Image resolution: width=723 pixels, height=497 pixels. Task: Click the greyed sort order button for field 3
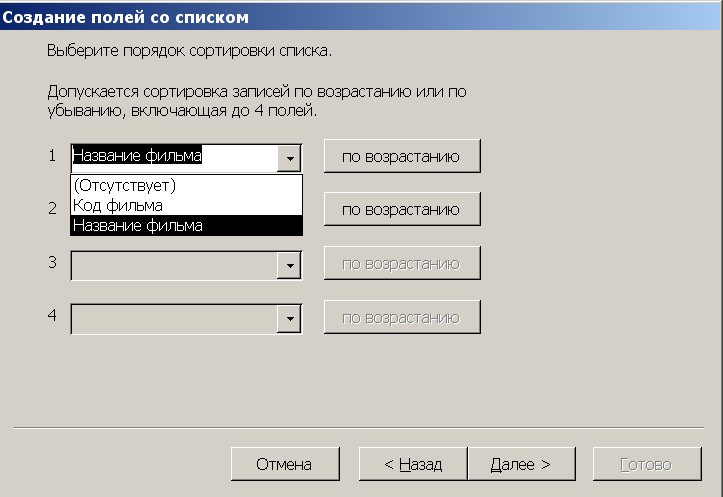[x=402, y=263]
